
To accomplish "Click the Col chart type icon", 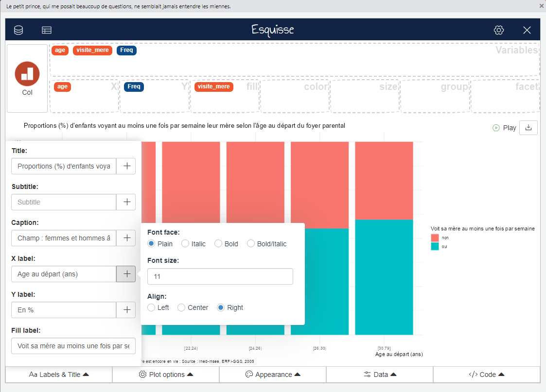I will tap(27, 78).
